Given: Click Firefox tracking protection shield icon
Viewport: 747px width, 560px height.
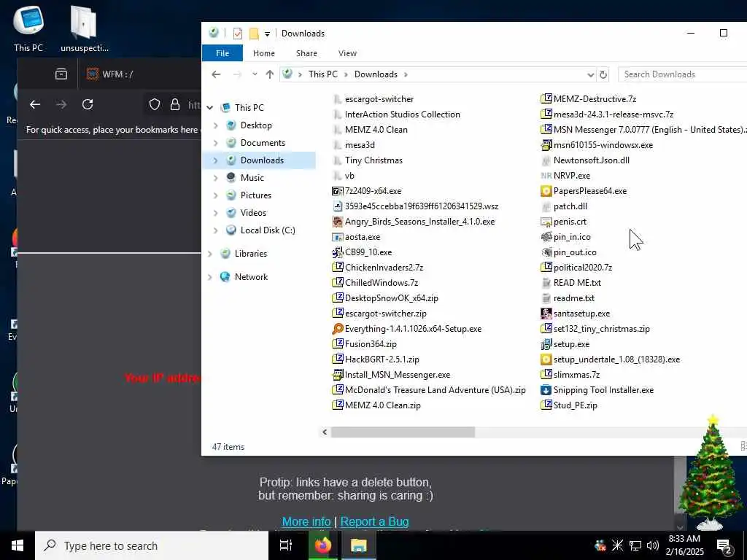Looking at the screenshot, I should pos(155,104).
